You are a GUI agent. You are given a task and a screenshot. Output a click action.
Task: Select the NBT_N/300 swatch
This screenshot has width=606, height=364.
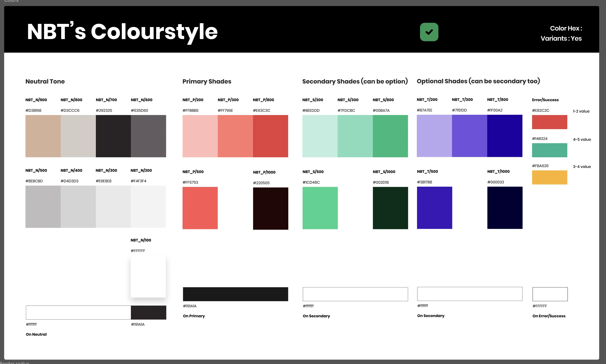point(113,207)
